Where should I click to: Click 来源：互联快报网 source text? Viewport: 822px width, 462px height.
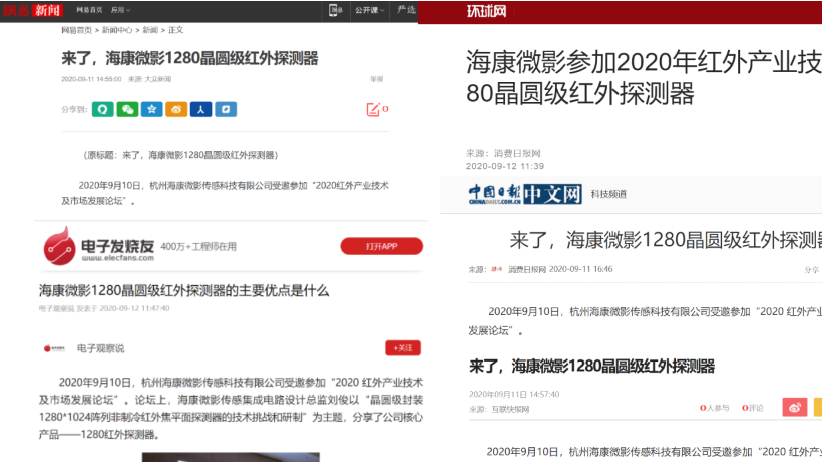click(499, 410)
